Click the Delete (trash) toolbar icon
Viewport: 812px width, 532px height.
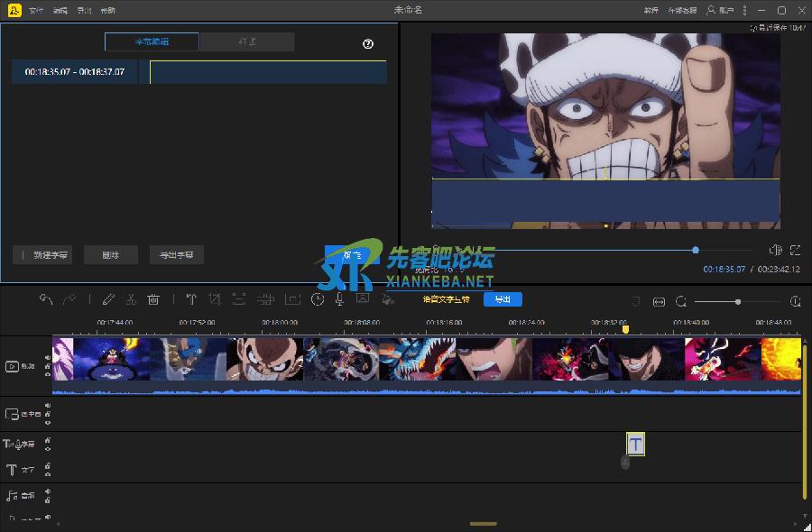153,301
